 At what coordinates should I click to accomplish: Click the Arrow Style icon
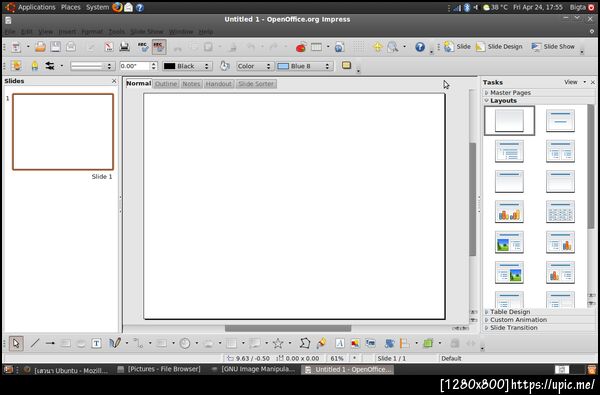[50, 66]
